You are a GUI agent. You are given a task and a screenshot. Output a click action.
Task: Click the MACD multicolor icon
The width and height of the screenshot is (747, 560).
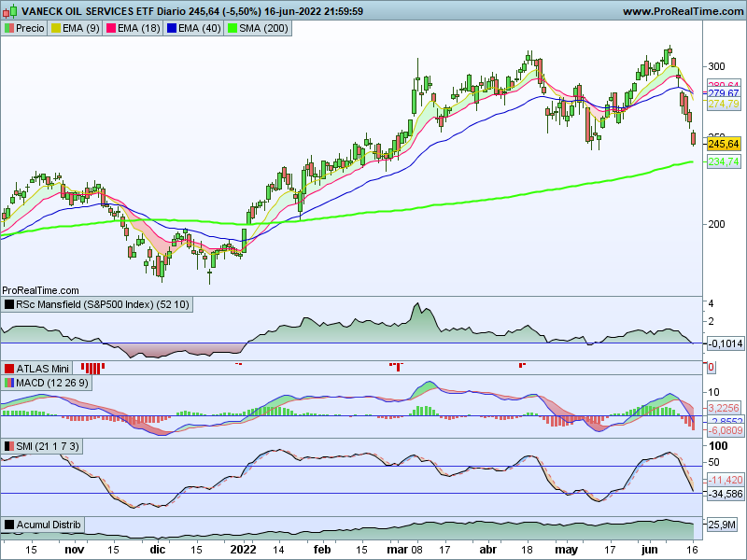9,383
